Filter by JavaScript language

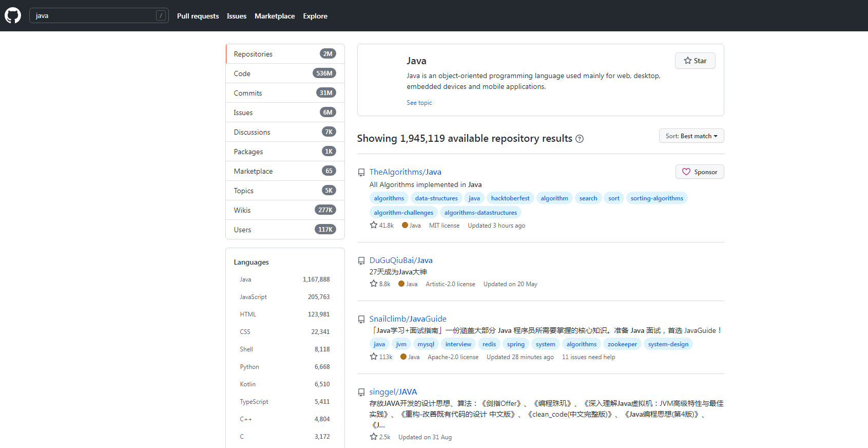tap(285, 297)
